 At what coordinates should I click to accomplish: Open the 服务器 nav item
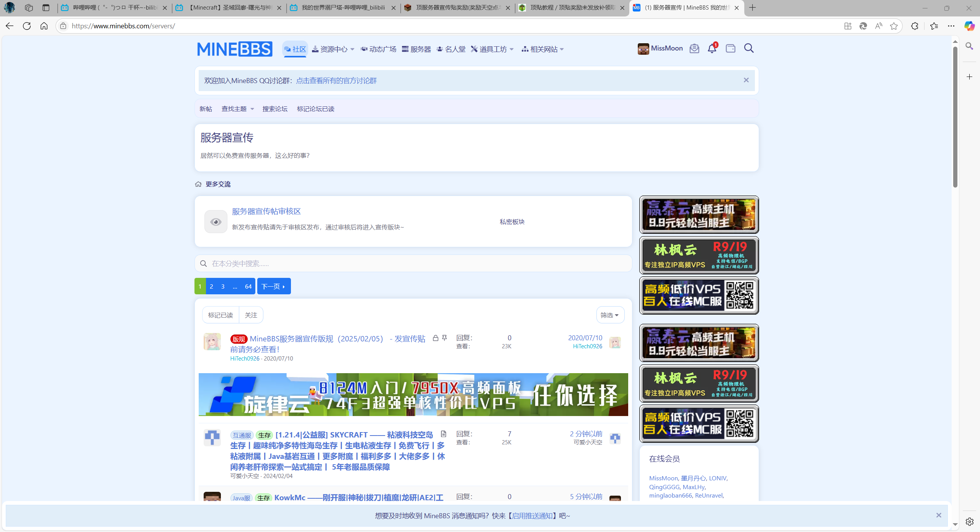[416, 49]
